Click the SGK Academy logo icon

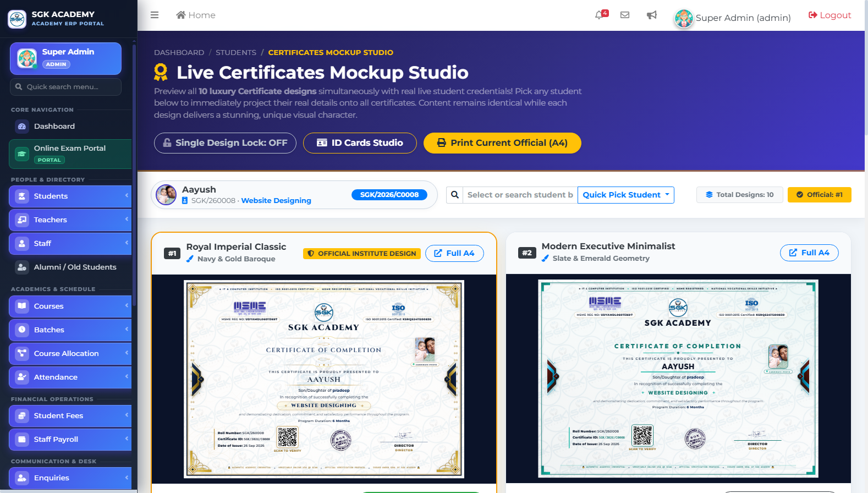[x=17, y=19]
